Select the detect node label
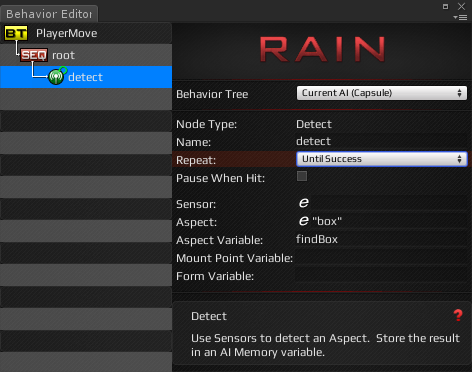This screenshot has width=472, height=372. 85,77
